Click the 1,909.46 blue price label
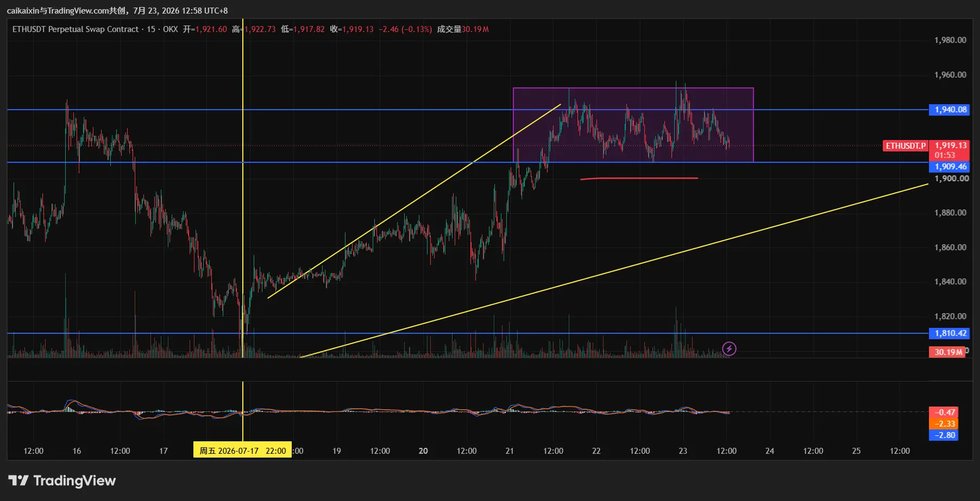Viewport: 980px width, 501px height. tap(950, 167)
